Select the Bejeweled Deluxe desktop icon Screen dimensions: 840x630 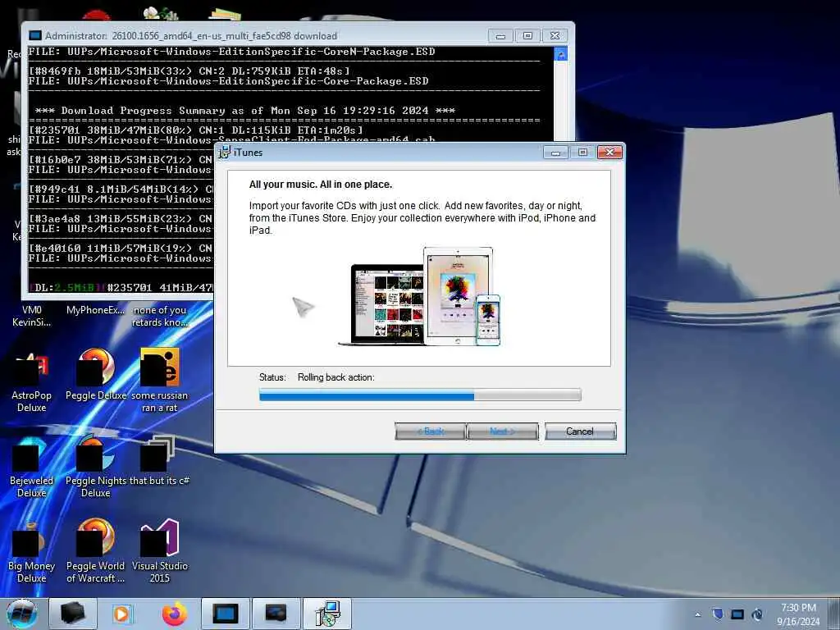click(x=32, y=466)
